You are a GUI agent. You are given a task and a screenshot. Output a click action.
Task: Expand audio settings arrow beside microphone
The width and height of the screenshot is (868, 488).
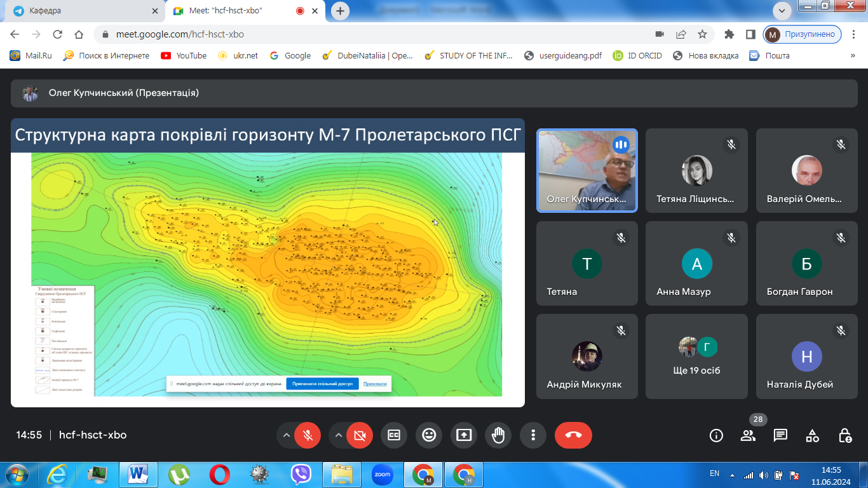287,435
